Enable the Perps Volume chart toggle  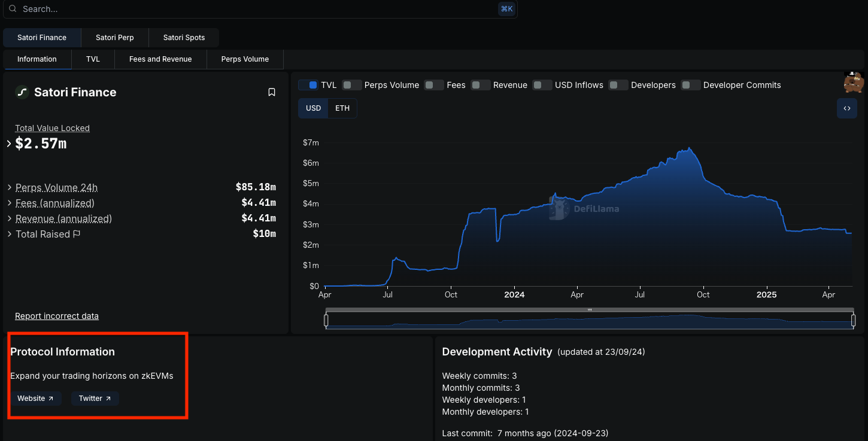coord(352,85)
